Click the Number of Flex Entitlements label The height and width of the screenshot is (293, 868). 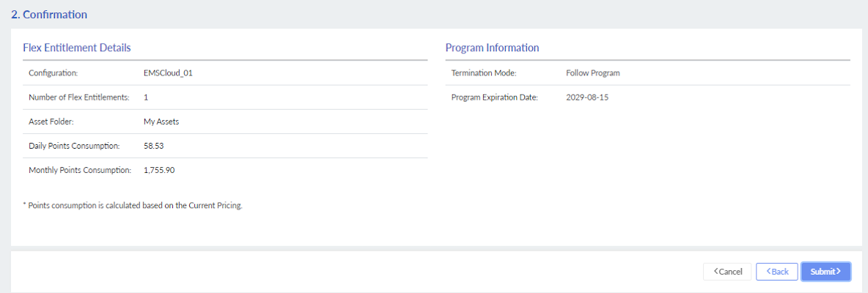tap(79, 97)
